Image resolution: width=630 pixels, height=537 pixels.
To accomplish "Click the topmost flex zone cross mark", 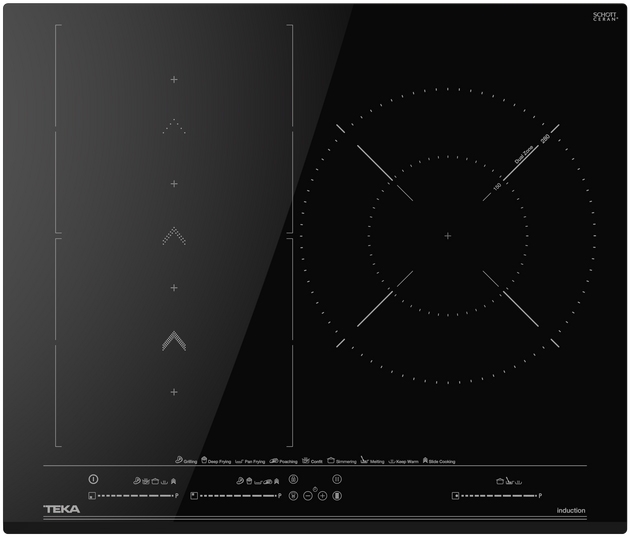I will tap(174, 80).
